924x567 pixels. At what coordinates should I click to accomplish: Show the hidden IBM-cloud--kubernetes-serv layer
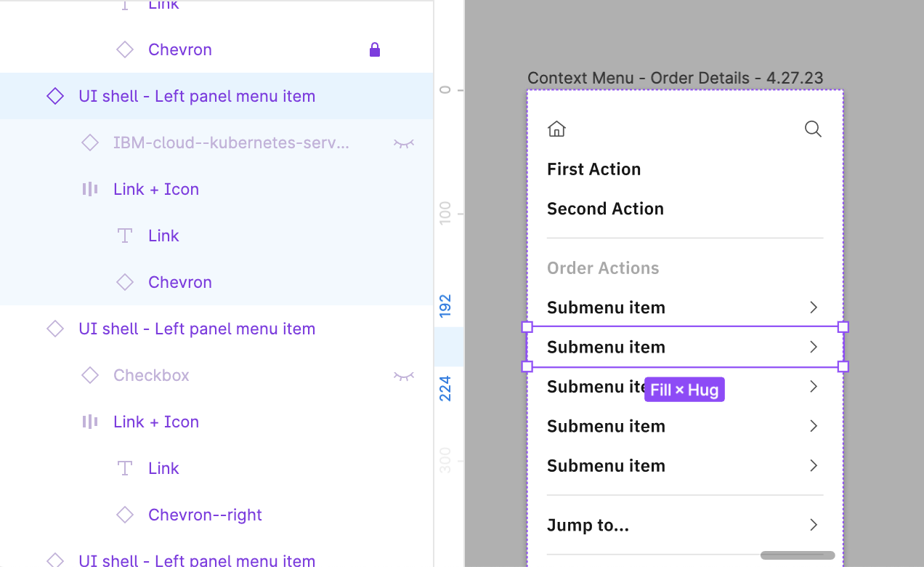404,142
